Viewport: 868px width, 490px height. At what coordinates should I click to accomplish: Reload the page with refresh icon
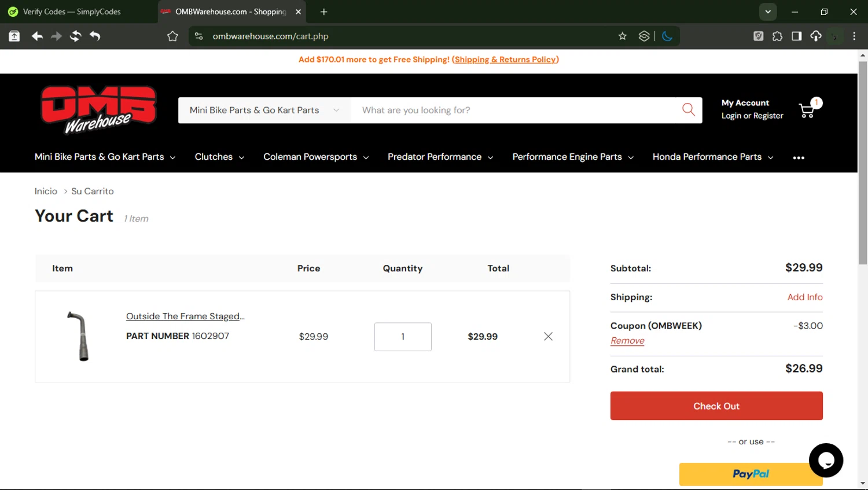pos(75,36)
